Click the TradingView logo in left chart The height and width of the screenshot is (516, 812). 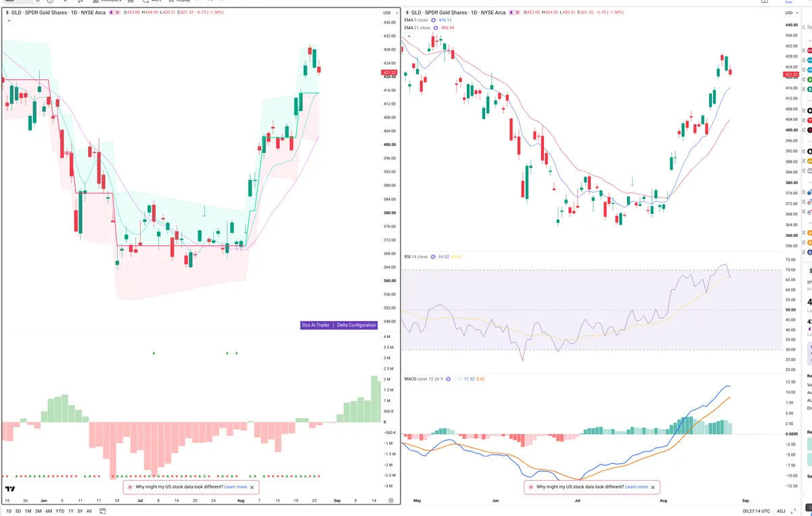(10, 489)
